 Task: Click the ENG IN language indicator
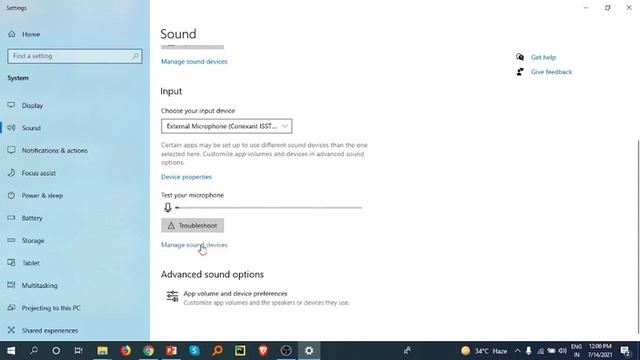576,351
